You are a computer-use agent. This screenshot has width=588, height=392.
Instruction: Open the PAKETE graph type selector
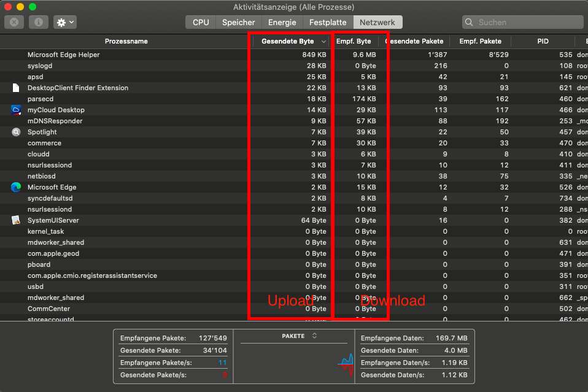click(299, 336)
